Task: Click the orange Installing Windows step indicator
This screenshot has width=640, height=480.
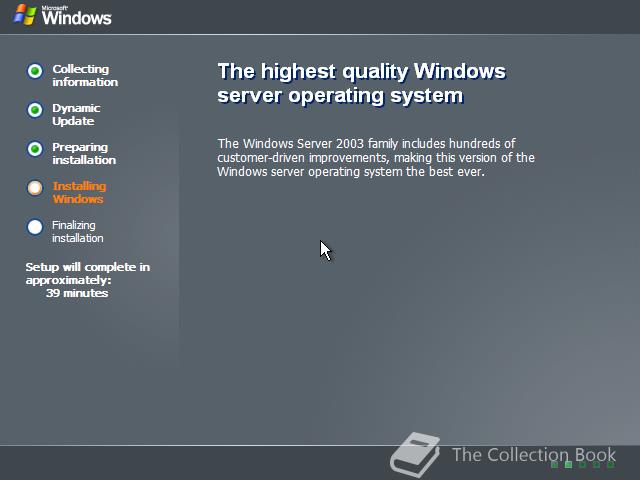Action: coord(35,188)
